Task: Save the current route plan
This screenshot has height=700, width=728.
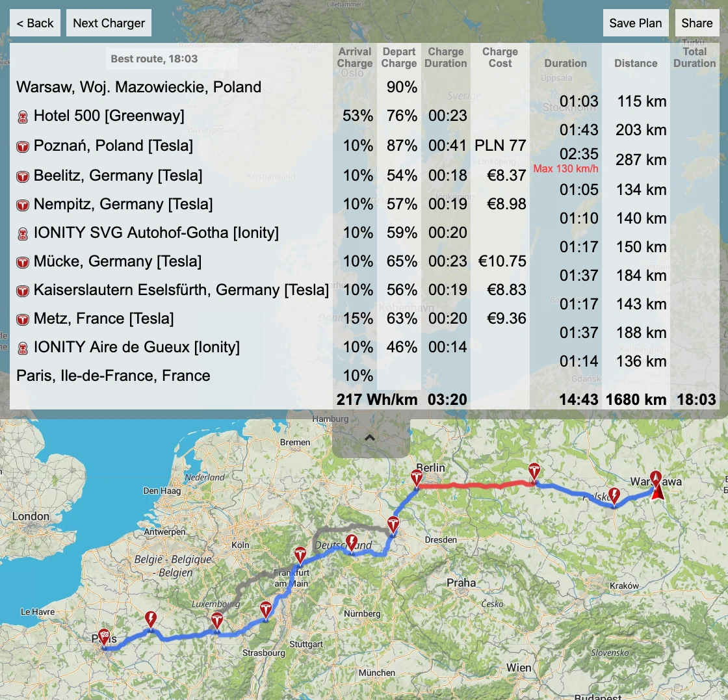Action: pyautogui.click(x=636, y=23)
